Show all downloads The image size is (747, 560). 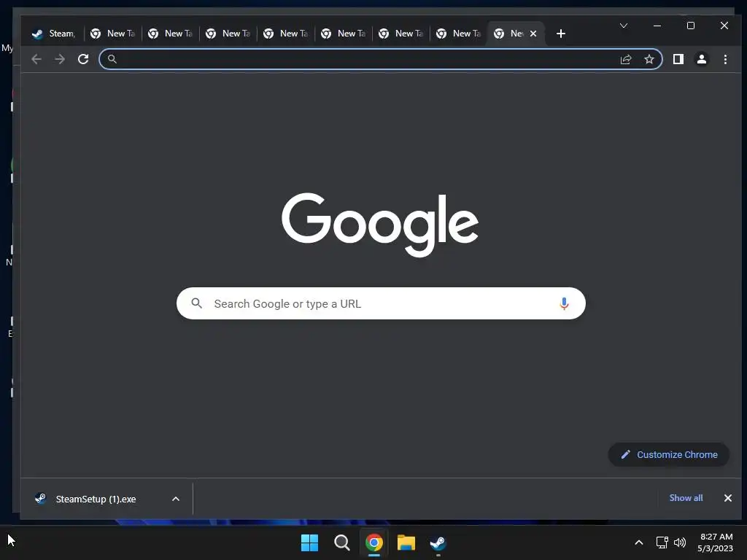pos(686,497)
